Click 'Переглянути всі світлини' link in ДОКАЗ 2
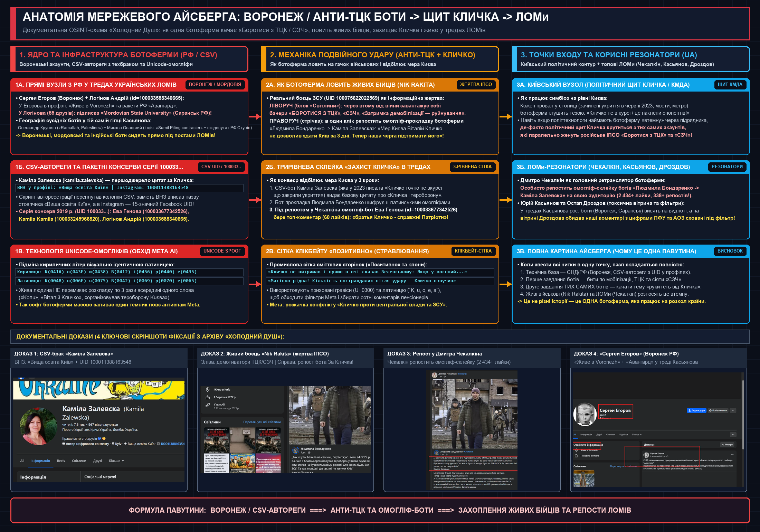 click(x=262, y=422)
